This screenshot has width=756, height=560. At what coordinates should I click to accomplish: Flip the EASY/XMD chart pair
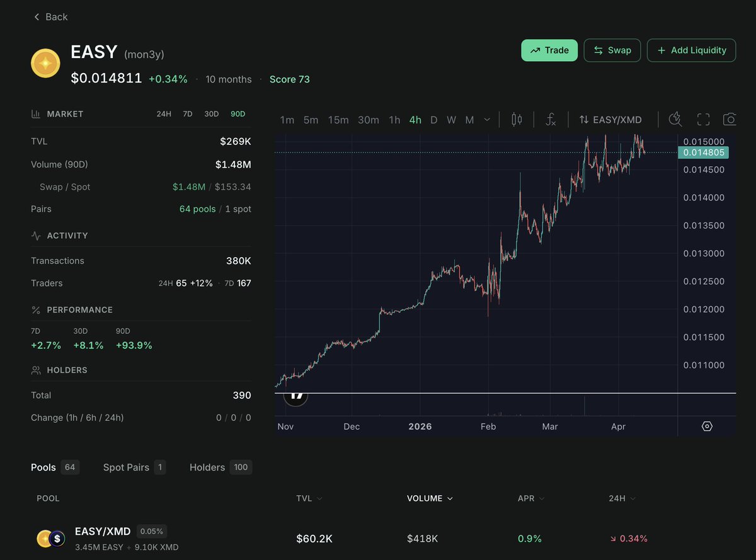click(x=610, y=120)
